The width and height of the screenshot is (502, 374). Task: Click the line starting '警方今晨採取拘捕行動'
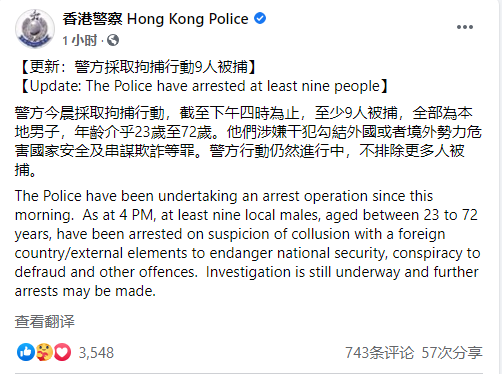tap(244, 113)
